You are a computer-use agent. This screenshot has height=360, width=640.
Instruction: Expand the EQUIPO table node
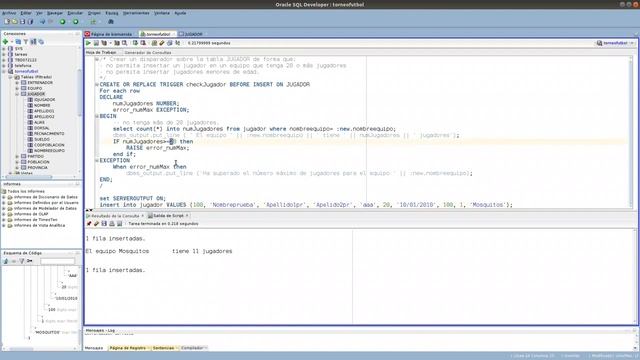(x=17, y=89)
